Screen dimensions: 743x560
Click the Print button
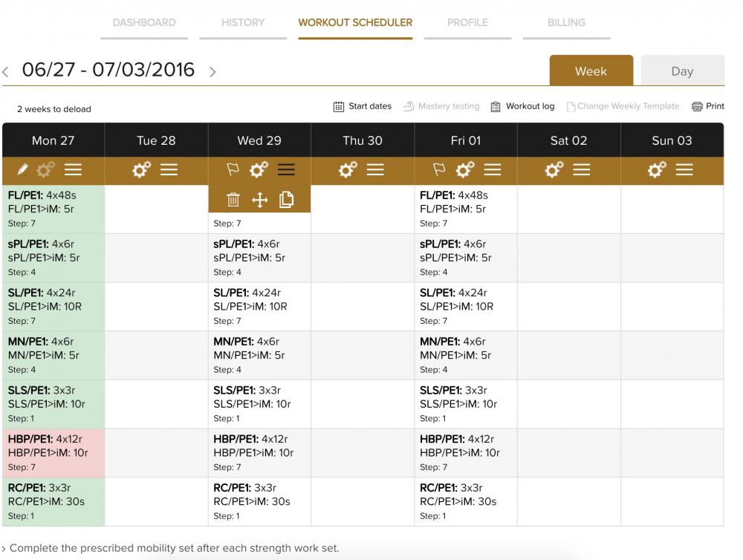click(708, 106)
